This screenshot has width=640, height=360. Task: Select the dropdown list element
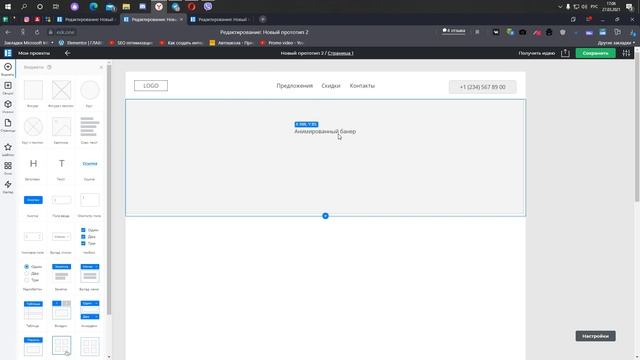click(x=61, y=237)
